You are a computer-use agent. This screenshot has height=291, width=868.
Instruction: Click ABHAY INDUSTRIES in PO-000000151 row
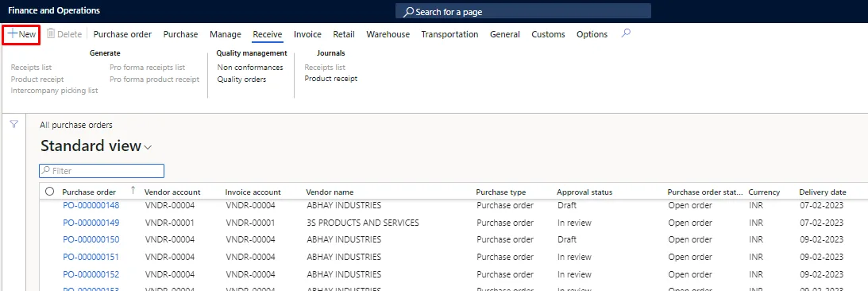pos(344,257)
